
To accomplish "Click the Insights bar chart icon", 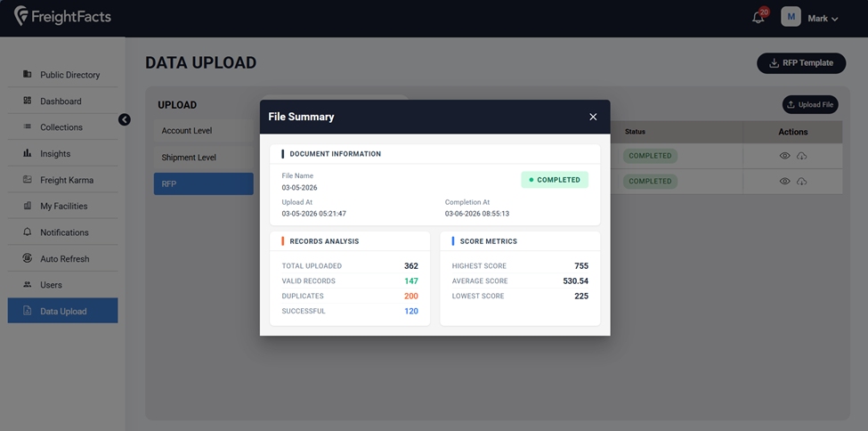I will 27,153.
